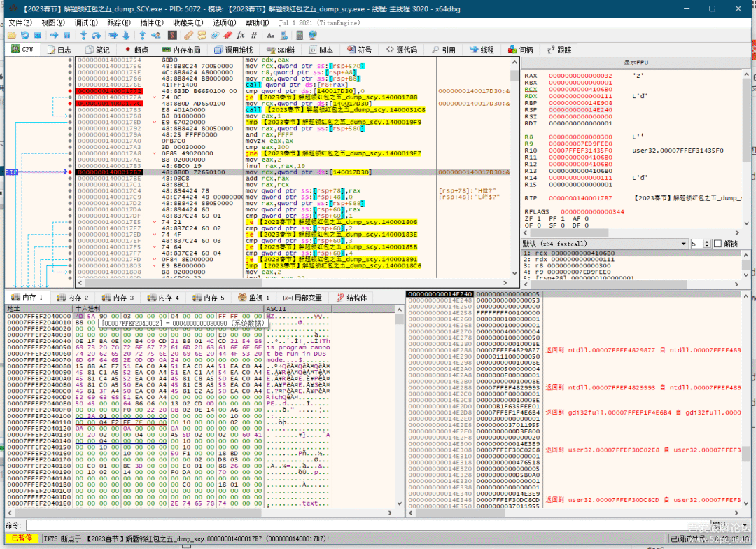The height and width of the screenshot is (549, 756).
Task: Open the Labels toolbar icon
Action: pyautogui.click(x=215, y=35)
